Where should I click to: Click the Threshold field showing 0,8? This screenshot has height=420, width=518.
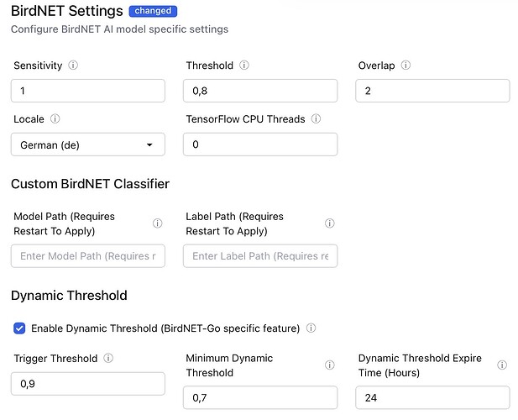click(260, 91)
